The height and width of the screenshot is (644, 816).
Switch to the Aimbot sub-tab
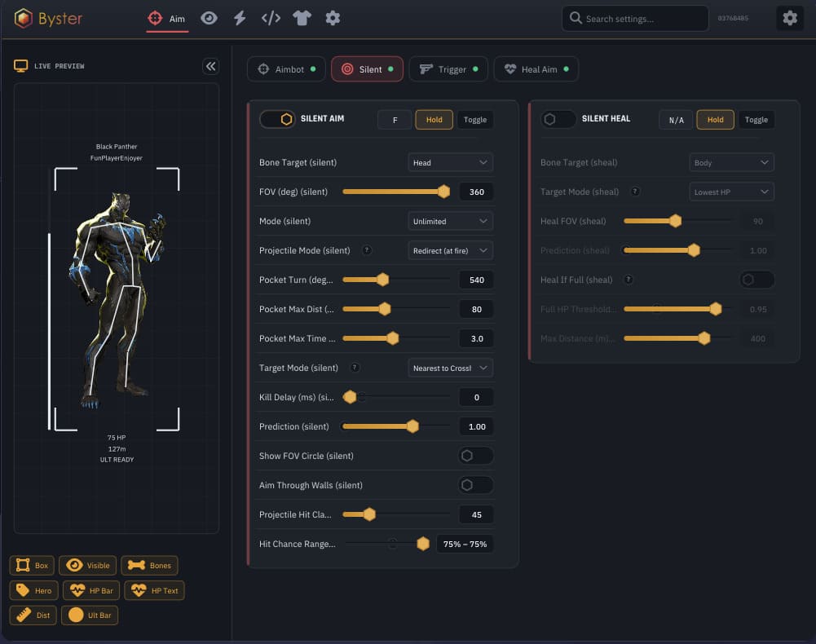pos(286,69)
